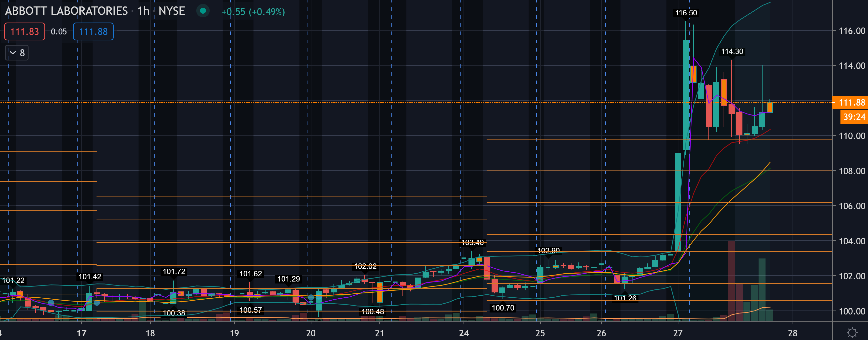The image size is (868, 340).
Task: Click date 28 on the time axis
Action: click(x=793, y=333)
